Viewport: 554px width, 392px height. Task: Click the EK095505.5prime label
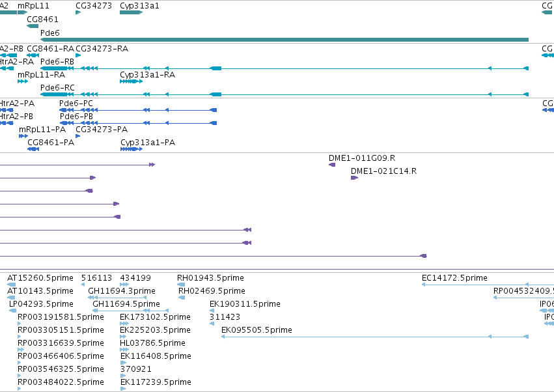tap(256, 330)
